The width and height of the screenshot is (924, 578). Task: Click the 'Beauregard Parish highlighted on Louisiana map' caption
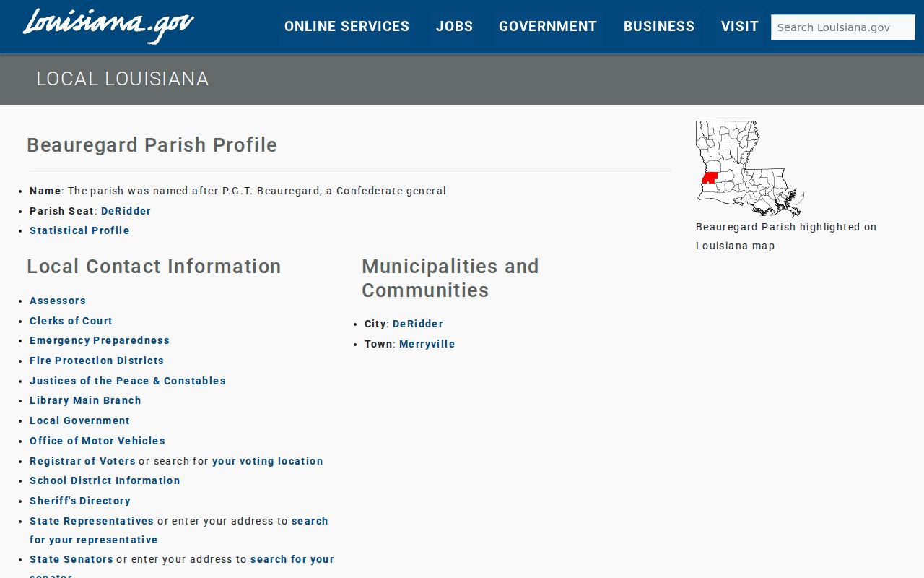tap(786, 236)
